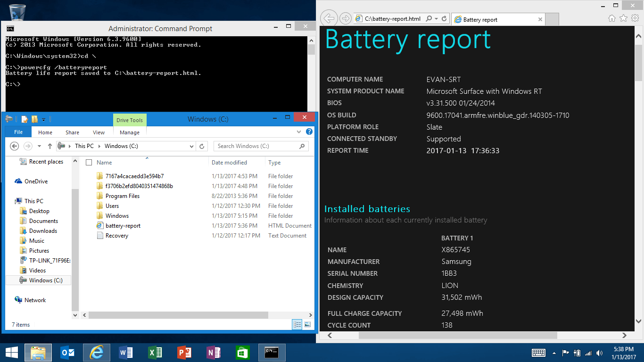Open the touch keyboard from the taskbar
The height and width of the screenshot is (362, 644).
click(539, 353)
